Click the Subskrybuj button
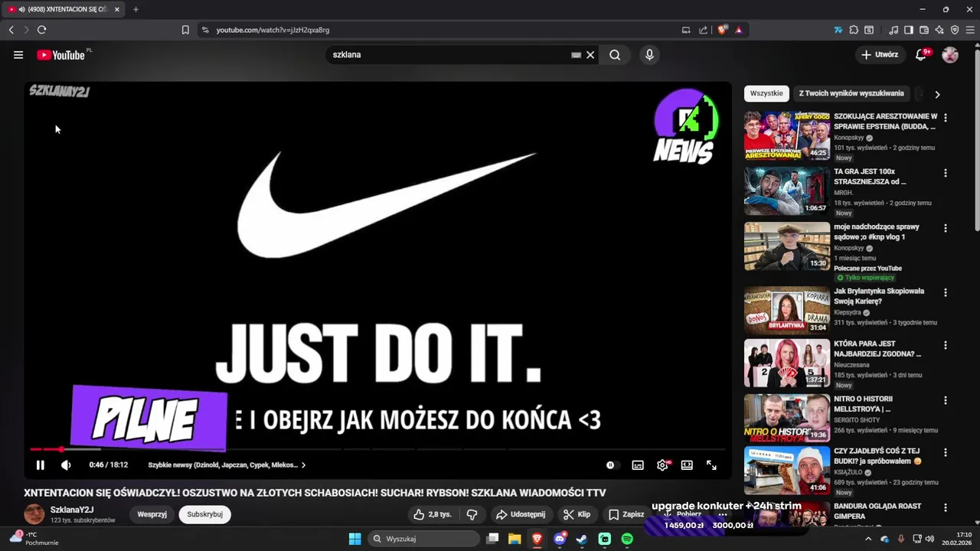 pyautogui.click(x=204, y=514)
